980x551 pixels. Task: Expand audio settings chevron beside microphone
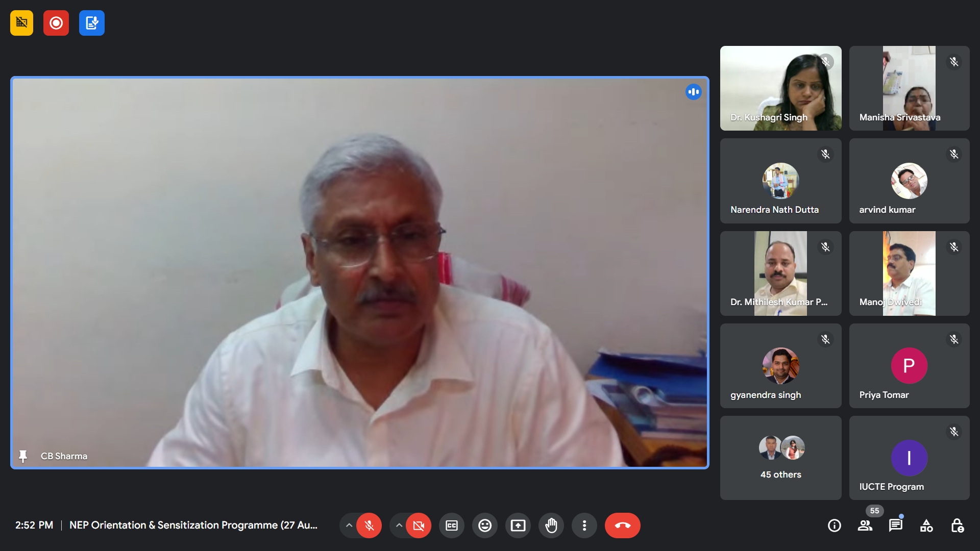tap(349, 525)
